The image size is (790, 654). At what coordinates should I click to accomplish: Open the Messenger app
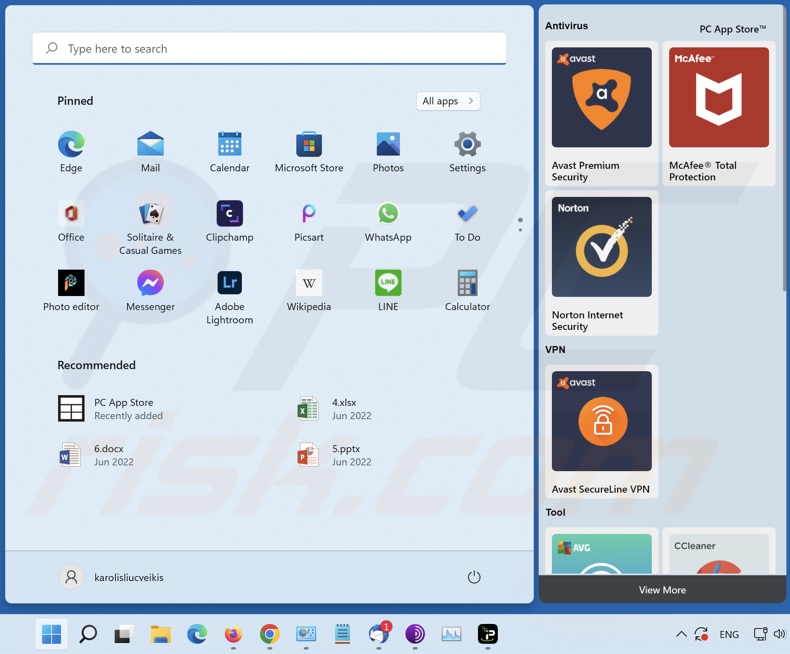(150, 290)
